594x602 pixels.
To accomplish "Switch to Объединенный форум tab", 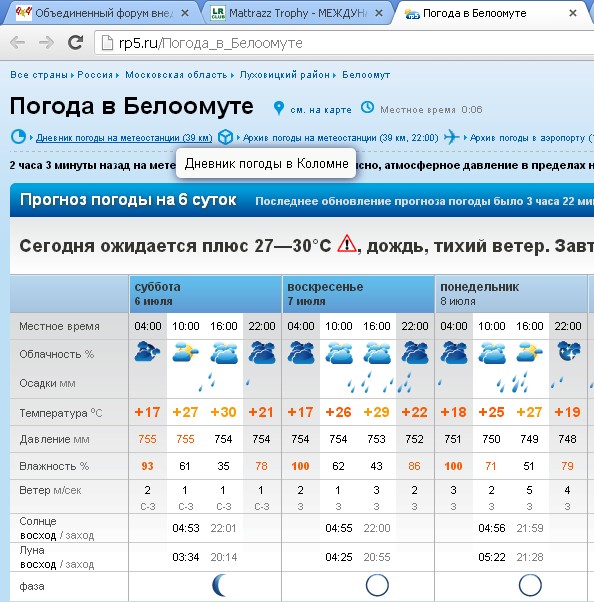I will [x=100, y=13].
